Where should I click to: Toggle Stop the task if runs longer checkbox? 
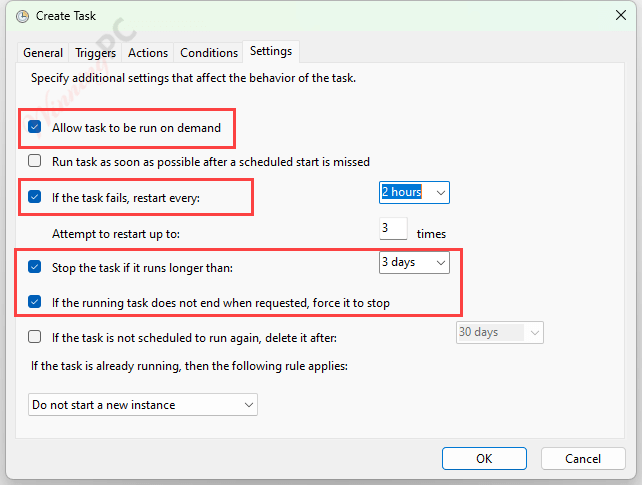35,267
